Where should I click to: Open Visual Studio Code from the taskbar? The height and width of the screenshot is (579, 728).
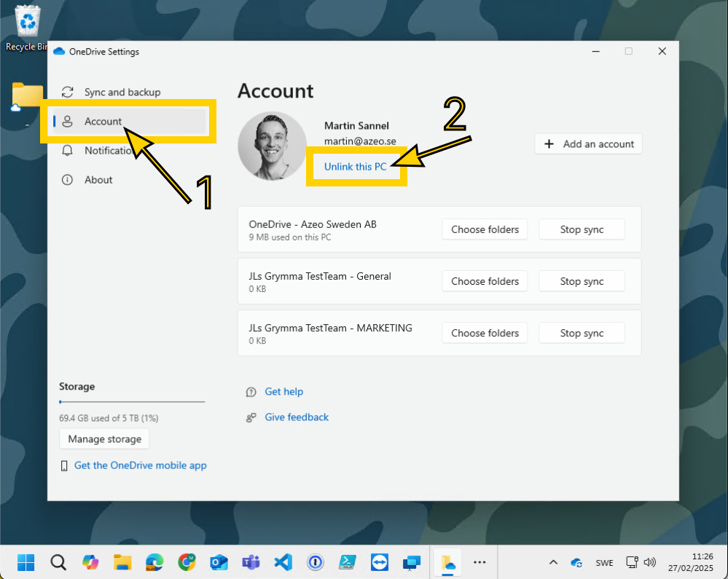click(283, 562)
